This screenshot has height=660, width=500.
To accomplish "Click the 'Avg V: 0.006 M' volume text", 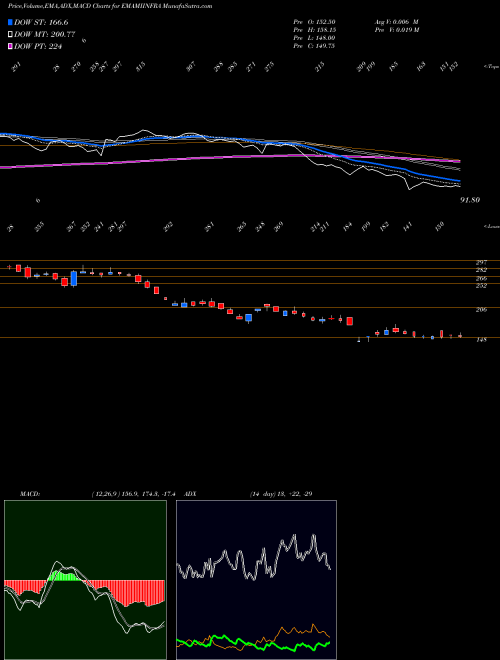I will 396,22.
